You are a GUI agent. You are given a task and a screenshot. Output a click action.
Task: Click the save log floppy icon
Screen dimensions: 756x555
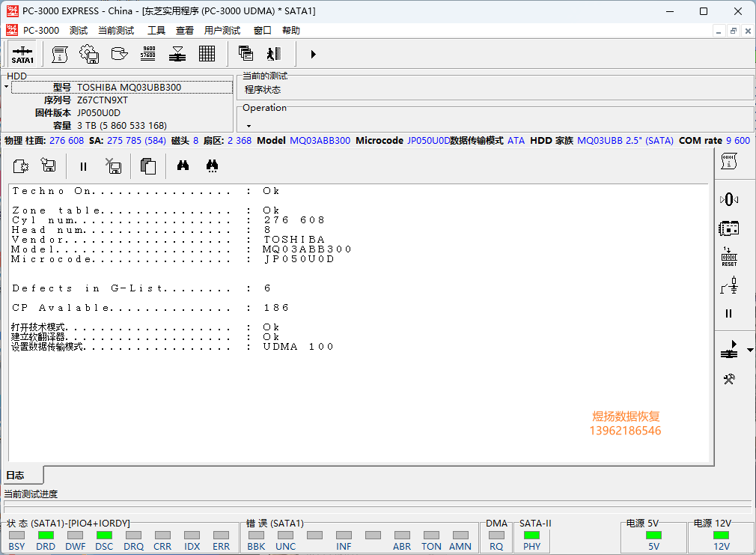click(x=48, y=166)
